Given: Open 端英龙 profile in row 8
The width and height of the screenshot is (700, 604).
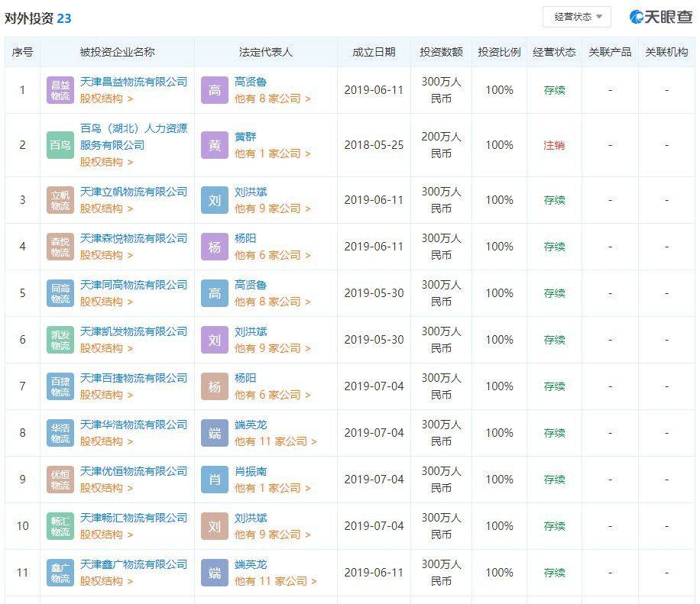Looking at the screenshot, I should [x=251, y=425].
